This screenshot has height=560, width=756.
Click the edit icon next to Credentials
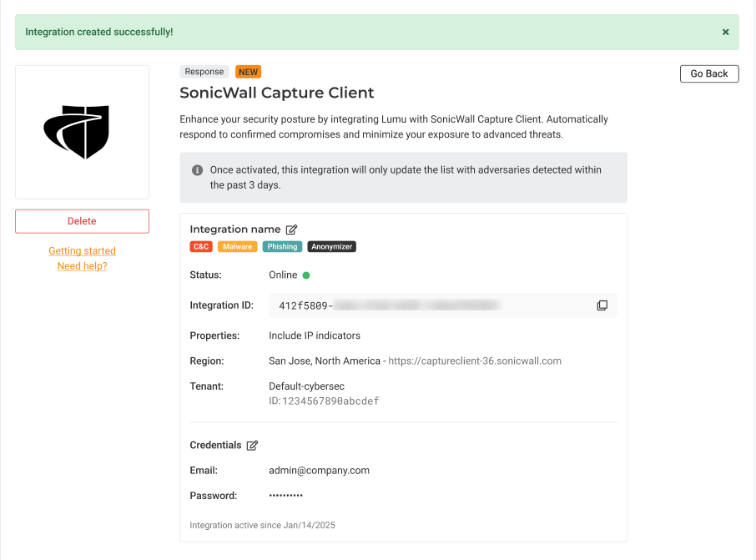[x=252, y=446]
